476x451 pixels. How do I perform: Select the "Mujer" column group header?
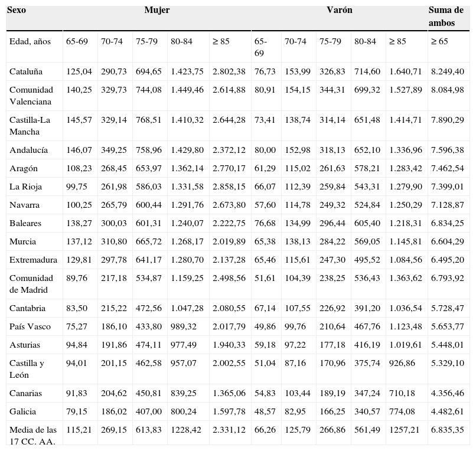pyautogui.click(x=157, y=11)
